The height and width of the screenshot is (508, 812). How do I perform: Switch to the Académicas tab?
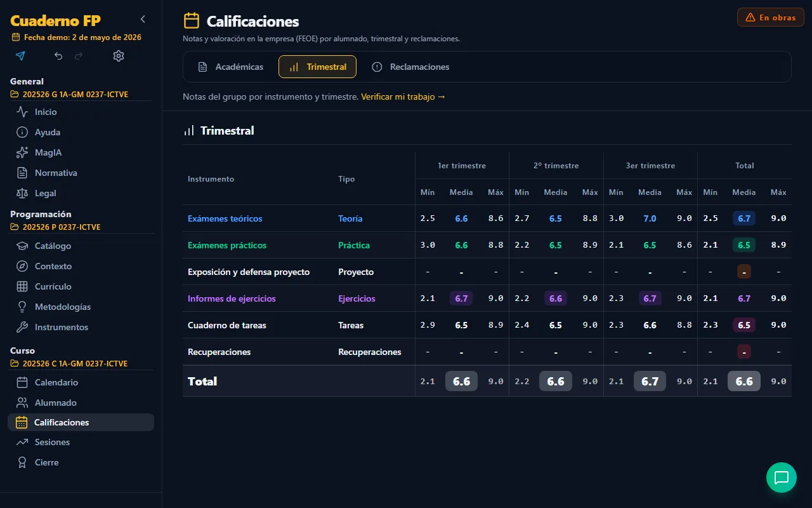230,67
